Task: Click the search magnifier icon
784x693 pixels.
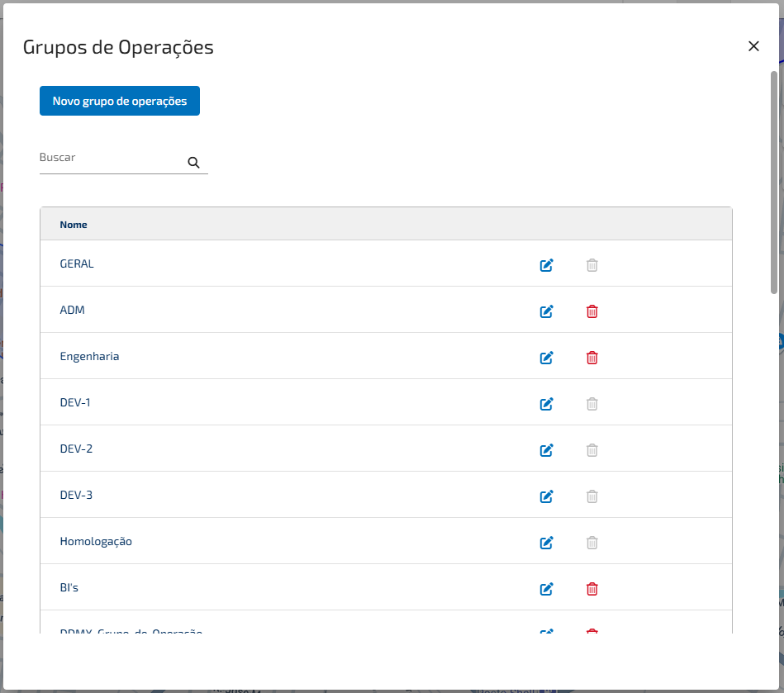Action: [x=193, y=163]
